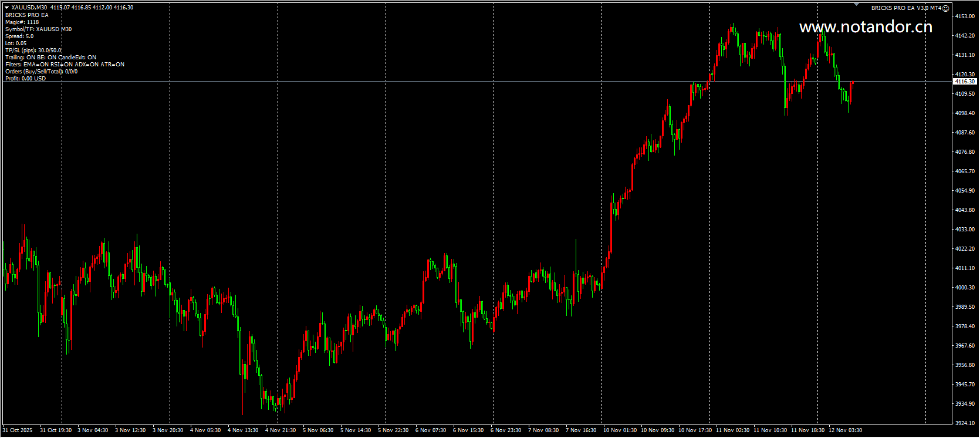Click the 5 Nov 14:30 time label
The width and height of the screenshot is (980, 438).
(356, 430)
